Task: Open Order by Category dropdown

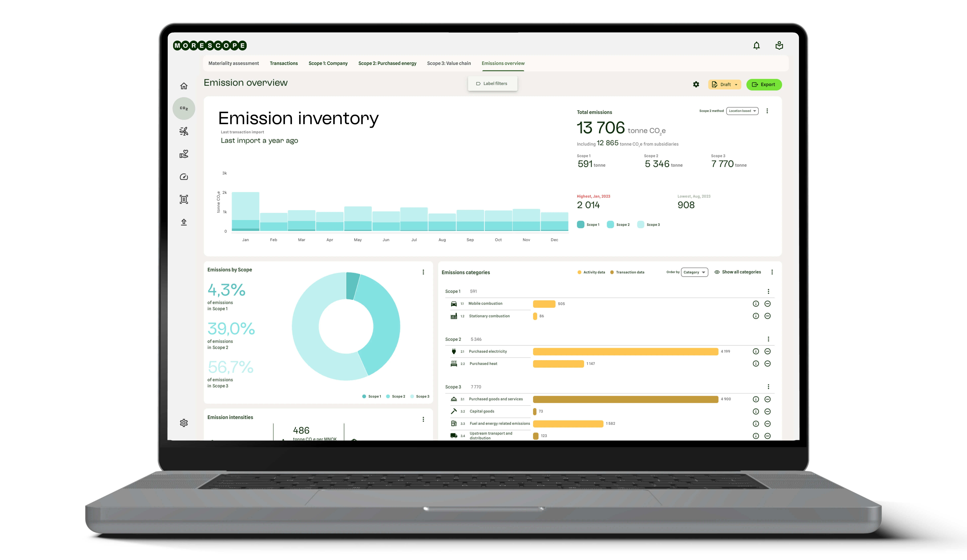Action: pos(694,272)
